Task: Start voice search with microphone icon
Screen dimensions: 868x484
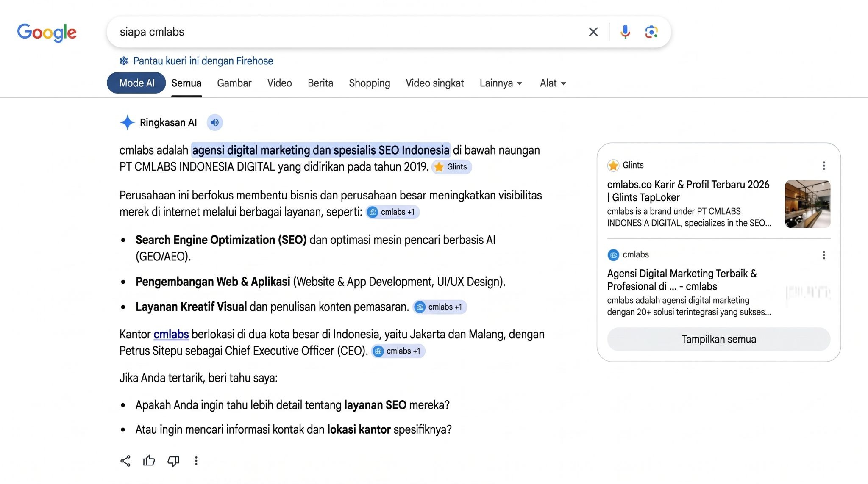Action: 625,32
